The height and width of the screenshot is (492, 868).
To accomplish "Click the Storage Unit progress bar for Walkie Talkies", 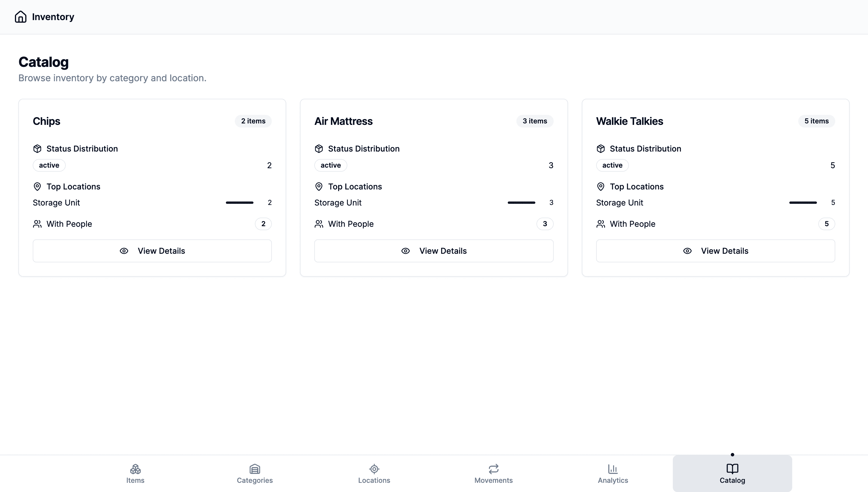I will (x=803, y=202).
